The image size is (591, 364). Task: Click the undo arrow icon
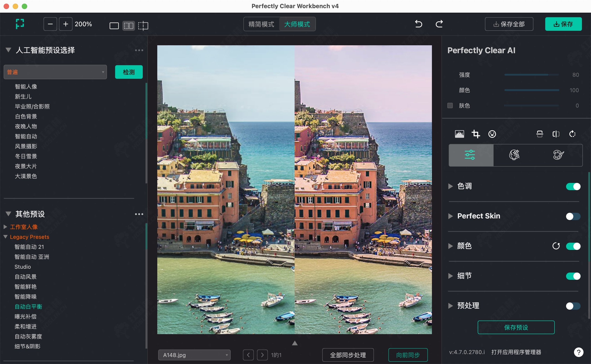pyautogui.click(x=419, y=24)
